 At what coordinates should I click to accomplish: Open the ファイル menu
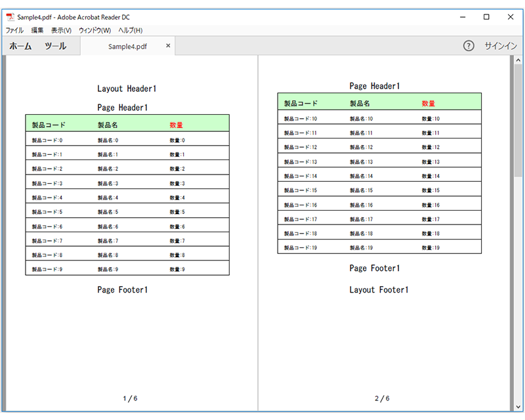[14, 30]
